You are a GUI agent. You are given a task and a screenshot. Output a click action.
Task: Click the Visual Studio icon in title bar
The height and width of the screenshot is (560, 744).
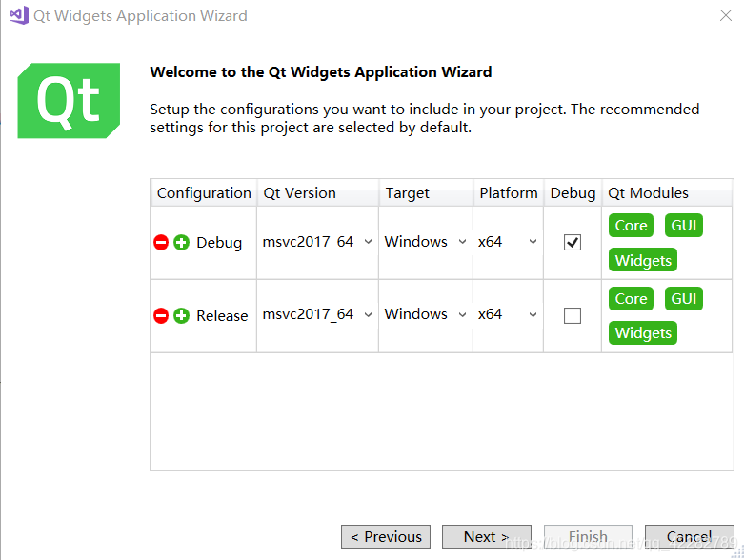tap(18, 15)
